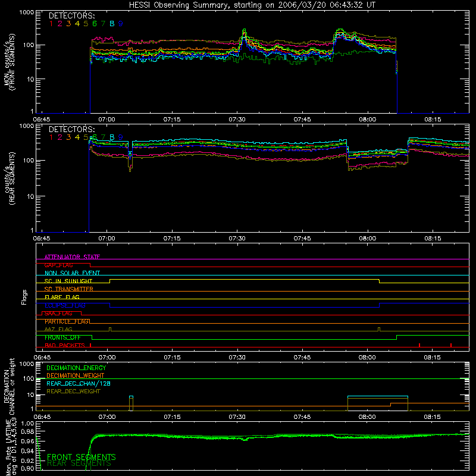
Task: Select the DETECTORS: label in the rear segments panel
Action: [x=71, y=129]
